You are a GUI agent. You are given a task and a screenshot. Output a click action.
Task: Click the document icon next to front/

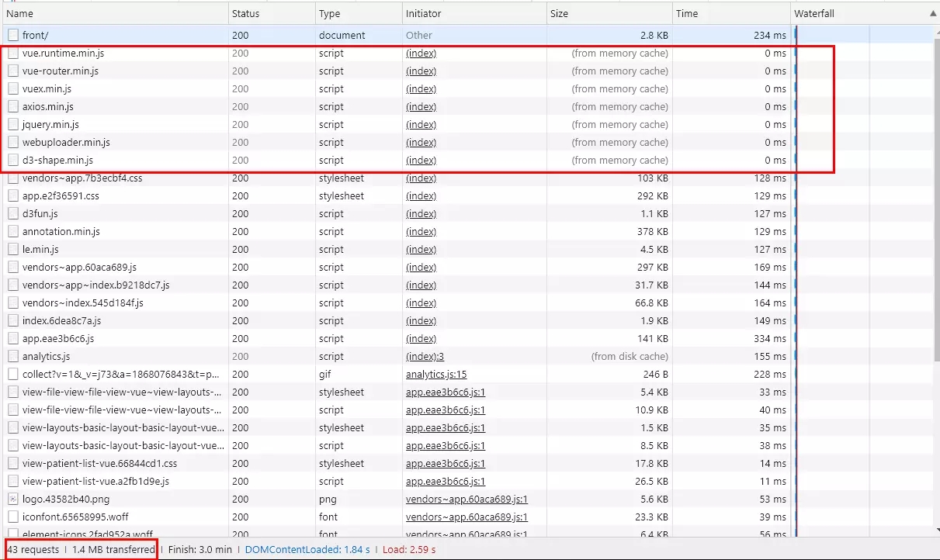pos(13,36)
